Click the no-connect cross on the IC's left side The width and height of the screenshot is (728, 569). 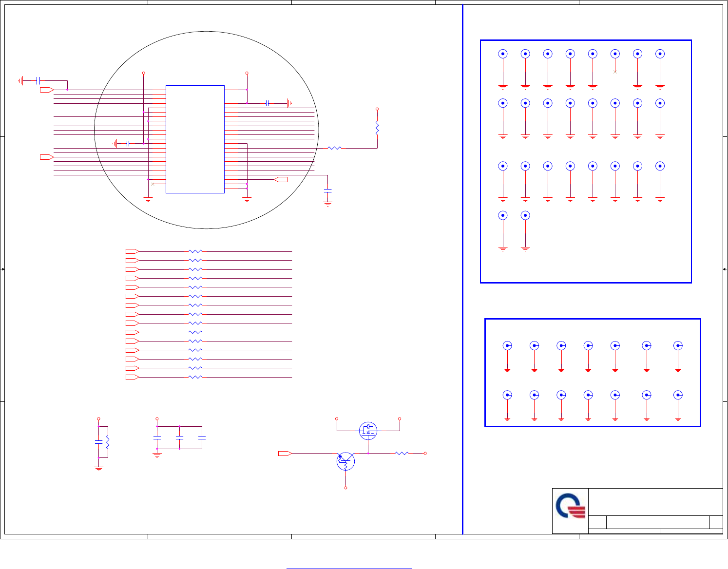tap(153, 184)
